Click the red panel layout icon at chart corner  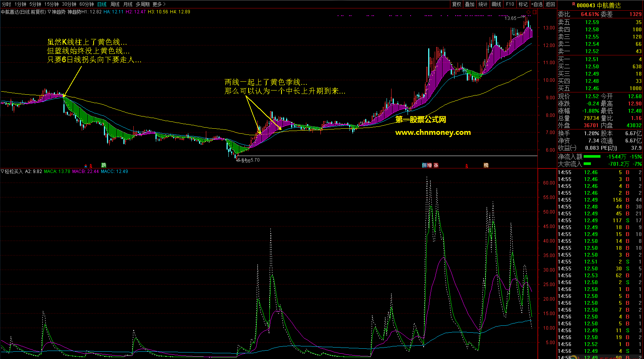(x=535, y=12)
